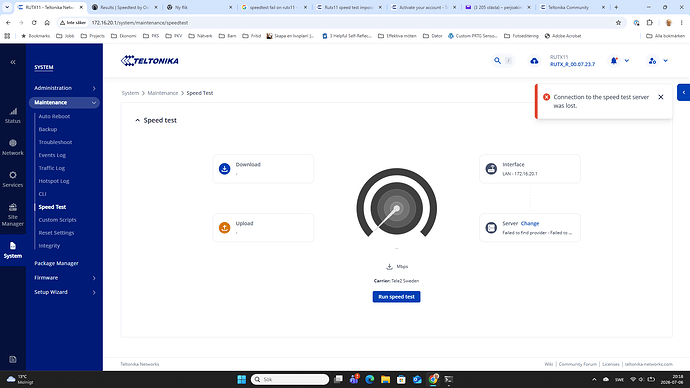
Task: Expand the right side panel arrow
Action: pos(683,92)
